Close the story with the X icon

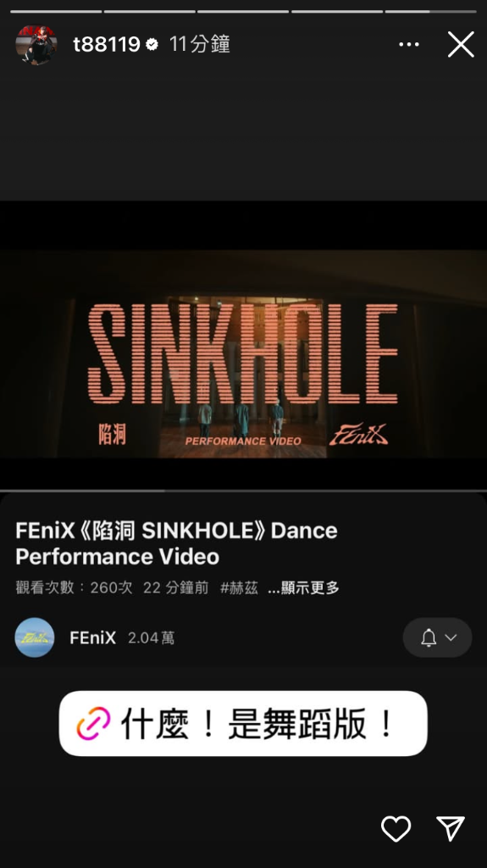click(461, 44)
